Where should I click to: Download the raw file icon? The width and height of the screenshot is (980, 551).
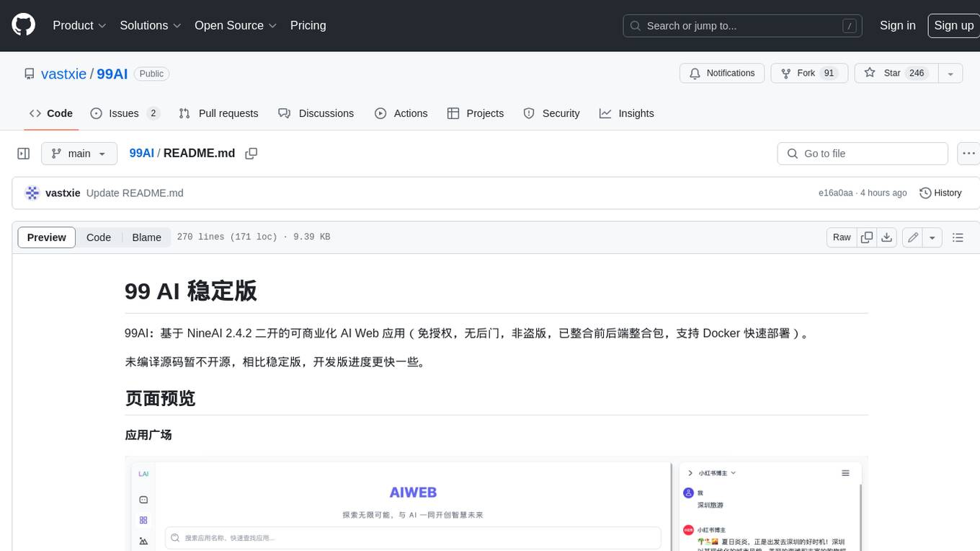(x=887, y=237)
